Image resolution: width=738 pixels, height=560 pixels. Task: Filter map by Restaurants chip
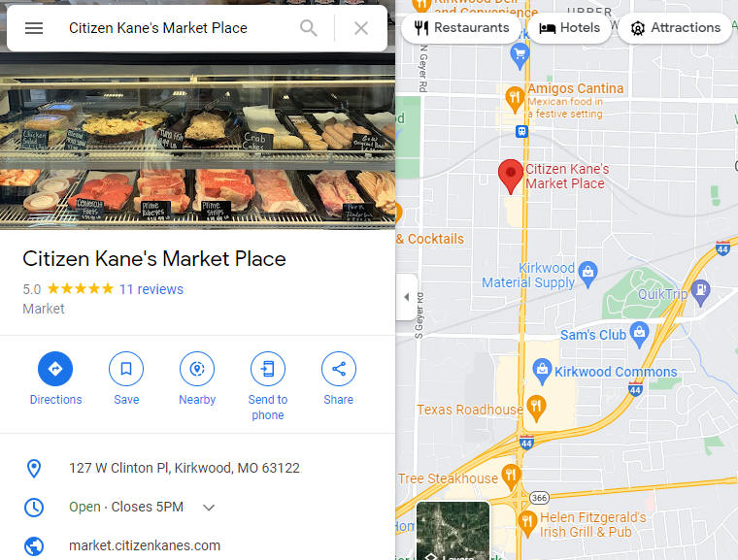point(461,28)
